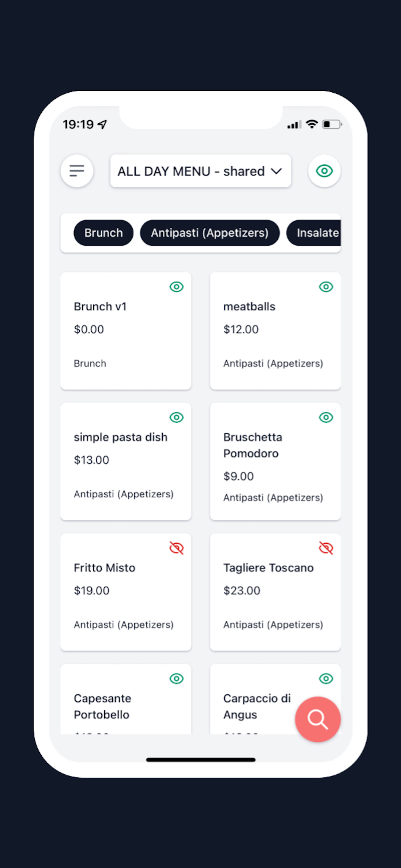Viewport: 401px width, 868px height.
Task: Switch to the Brunch category filter
Action: point(103,233)
